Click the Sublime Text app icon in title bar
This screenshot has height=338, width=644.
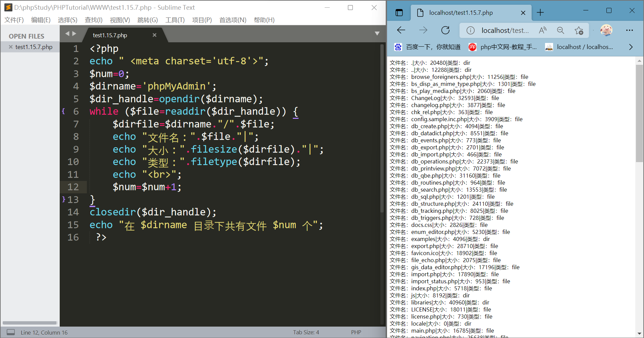8,7
